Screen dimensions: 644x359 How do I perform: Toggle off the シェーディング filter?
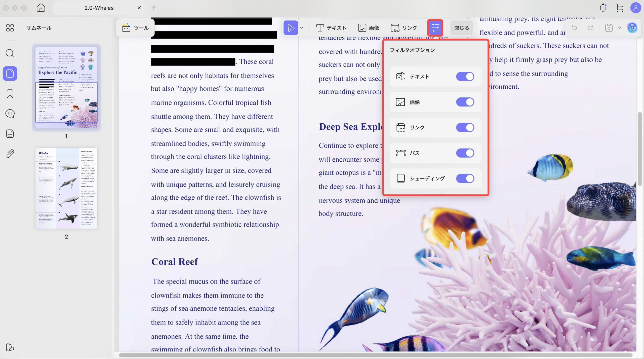pyautogui.click(x=465, y=178)
